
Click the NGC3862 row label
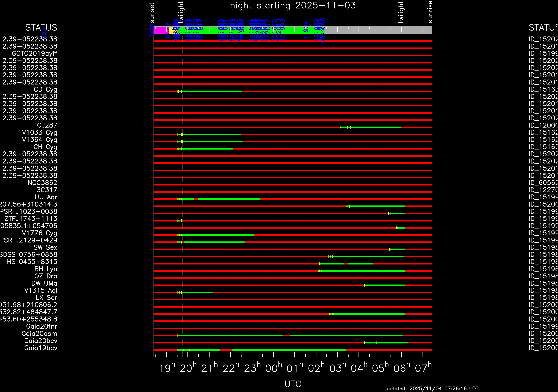click(x=42, y=183)
